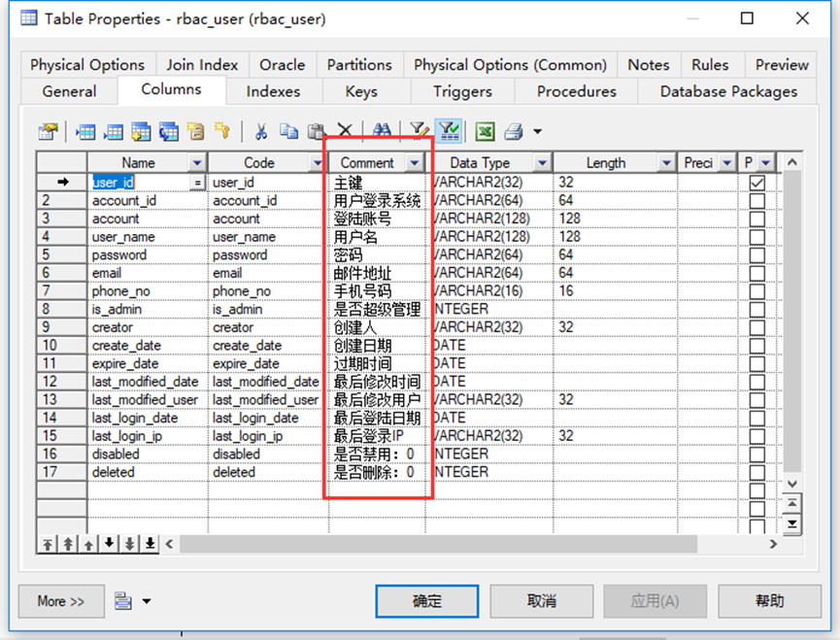Image resolution: width=840 pixels, height=640 pixels.
Task: Check the P checkbox for account_id row
Action: click(x=756, y=201)
